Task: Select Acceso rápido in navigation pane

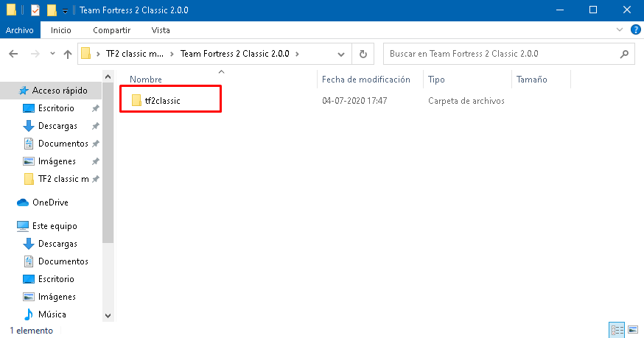Action: 51,91
